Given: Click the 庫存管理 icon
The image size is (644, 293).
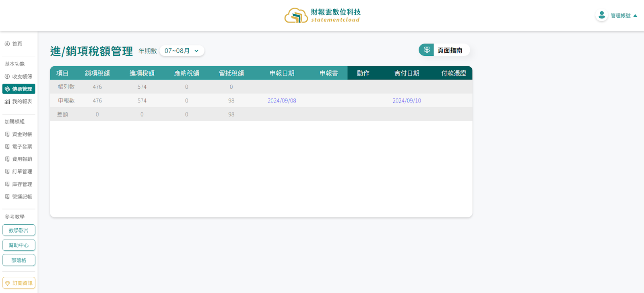Looking at the screenshot, I should [x=7, y=184].
